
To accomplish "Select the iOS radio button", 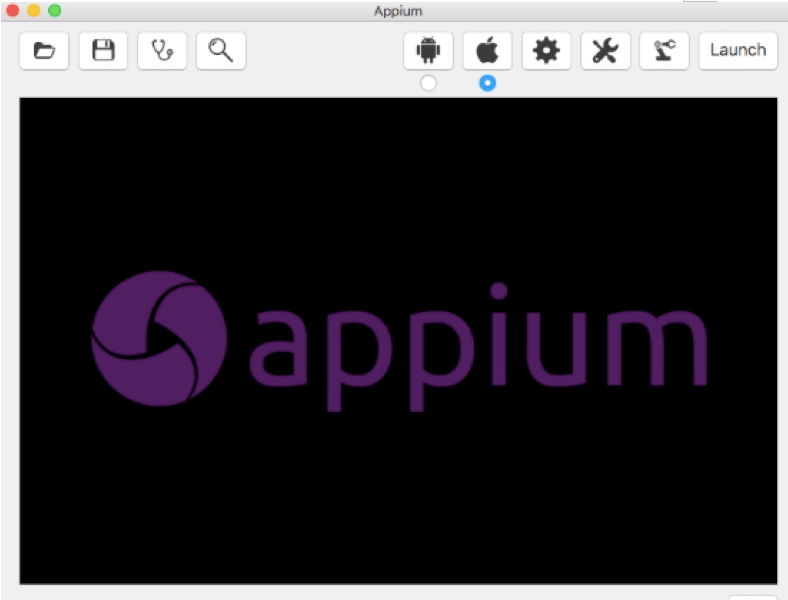I will 487,83.
